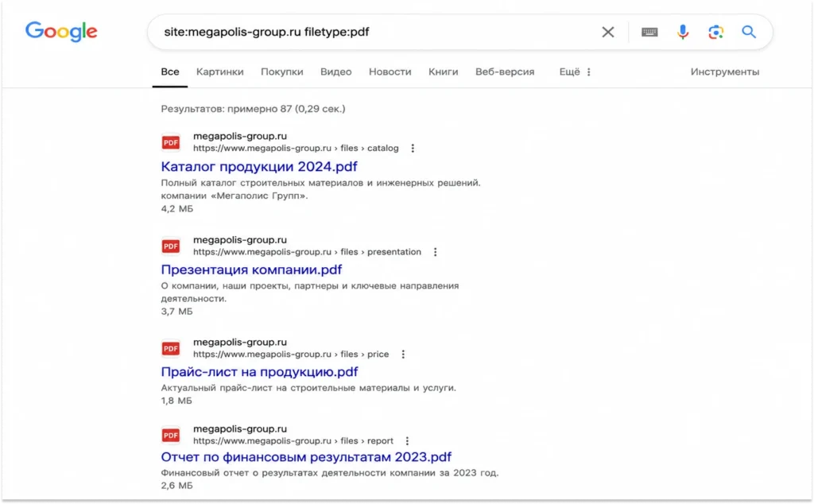Image resolution: width=814 pixels, height=504 pixels.
Task: Open Google Lens image search icon
Action: [716, 32]
